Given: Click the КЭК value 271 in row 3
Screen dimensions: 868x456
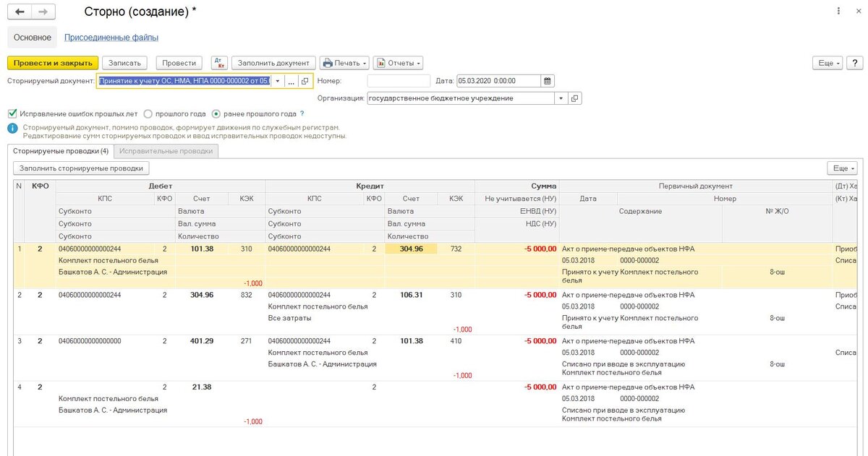Looking at the screenshot, I should click(247, 341).
